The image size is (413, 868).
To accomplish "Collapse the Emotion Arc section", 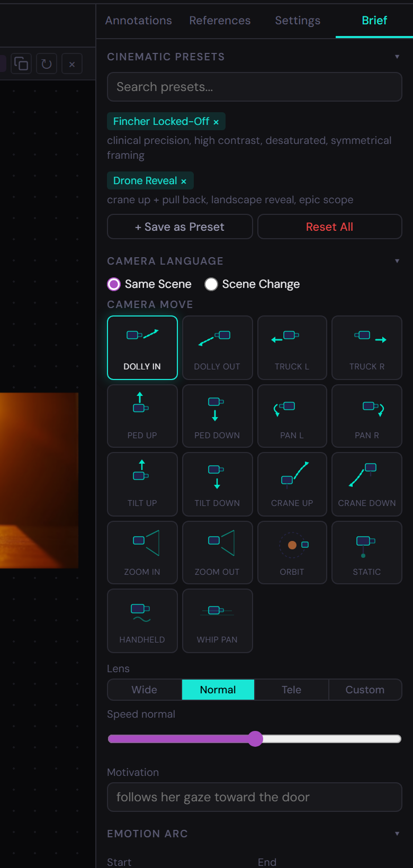I will point(397,834).
